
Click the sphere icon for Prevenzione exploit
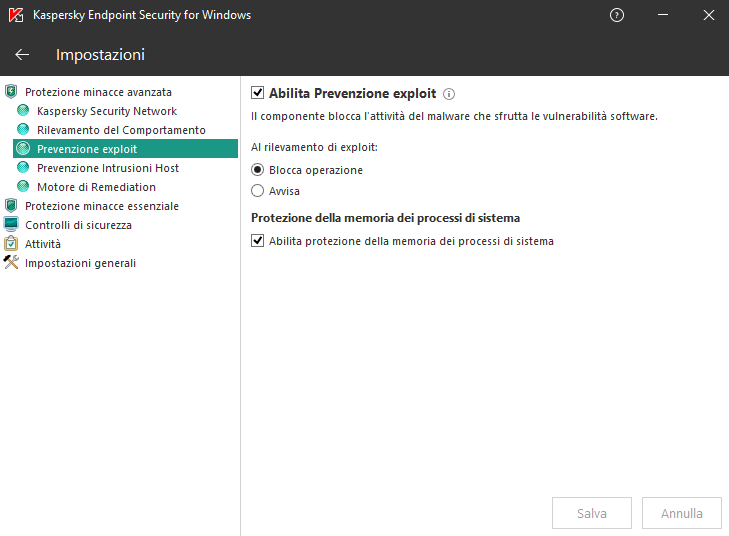pyautogui.click(x=23, y=149)
